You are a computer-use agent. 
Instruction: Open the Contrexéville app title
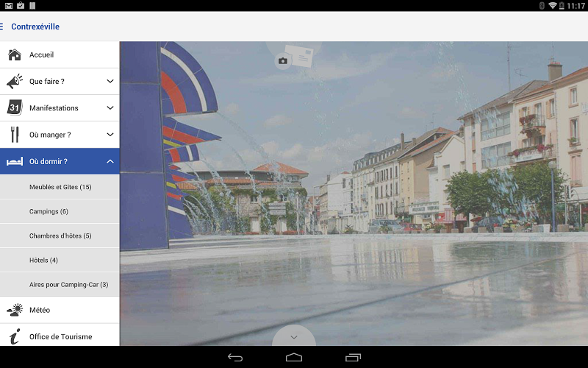tap(35, 26)
